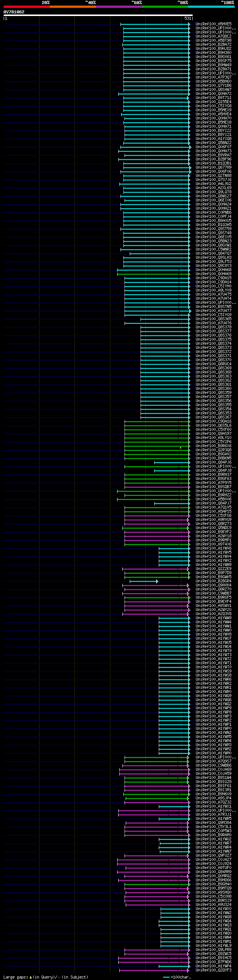Select hit UniRef100_C5IYG8

pos(213,106)
